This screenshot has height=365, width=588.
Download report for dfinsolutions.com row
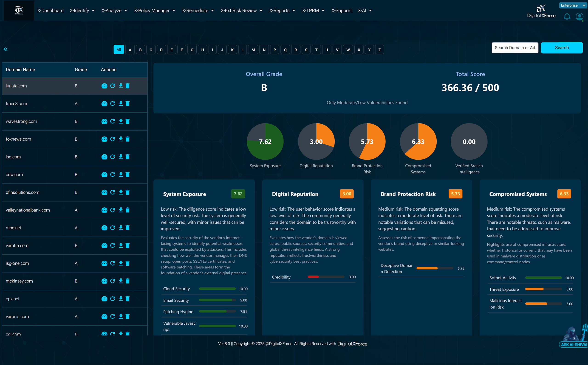tap(121, 192)
